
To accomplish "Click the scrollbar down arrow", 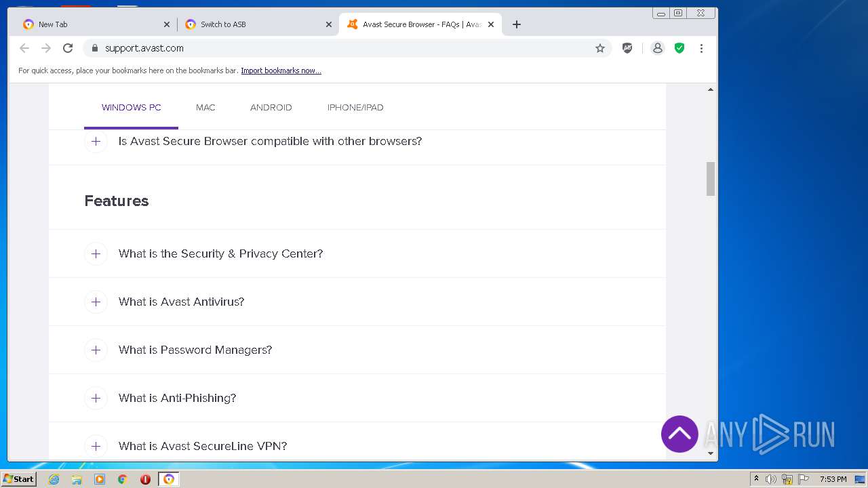I will tap(711, 453).
